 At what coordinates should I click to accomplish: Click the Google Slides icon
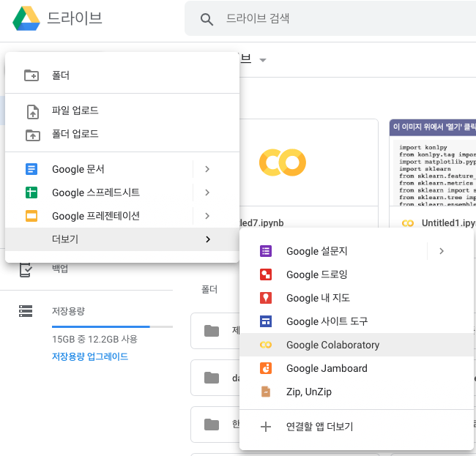pyautogui.click(x=31, y=216)
